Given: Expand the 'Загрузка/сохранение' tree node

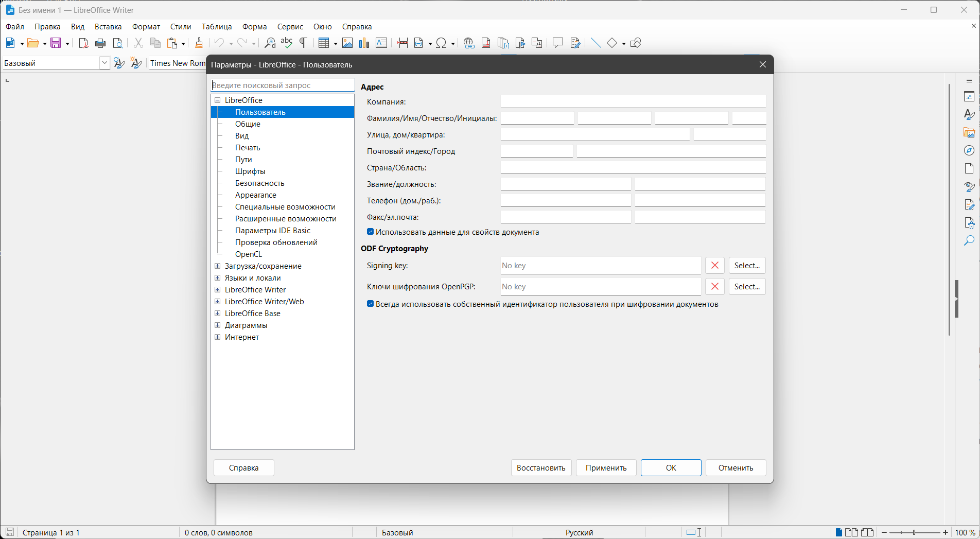Looking at the screenshot, I should coord(218,266).
